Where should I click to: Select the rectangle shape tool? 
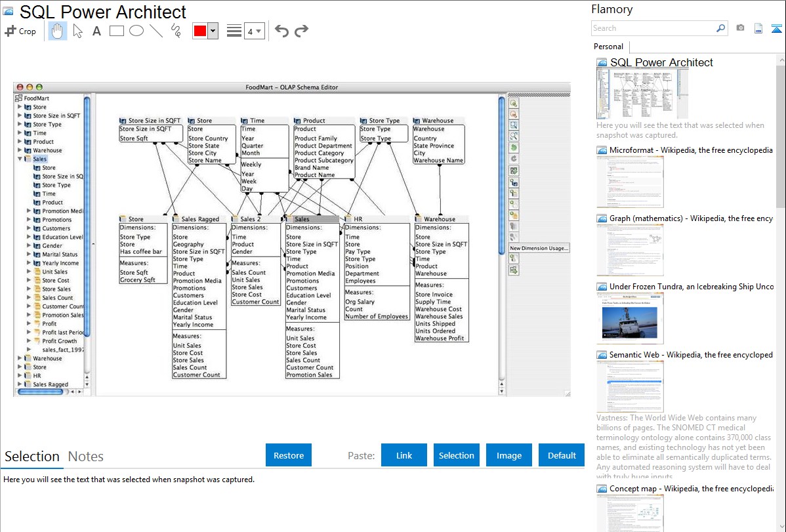[116, 31]
